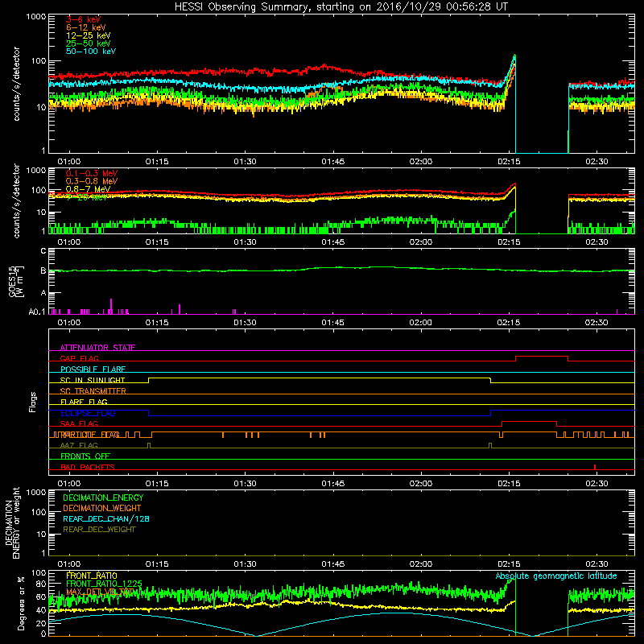The width and height of the screenshot is (644, 644).
Task: Click the A0.1 tick label on the GOES15 axis
Action: click(x=37, y=312)
